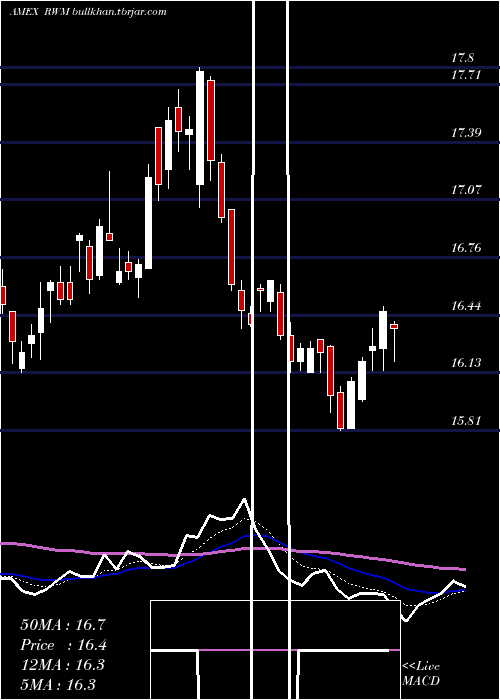The height and width of the screenshot is (700, 500).
Task: Click the 12MA : 16.3 readout
Action: click(x=62, y=665)
